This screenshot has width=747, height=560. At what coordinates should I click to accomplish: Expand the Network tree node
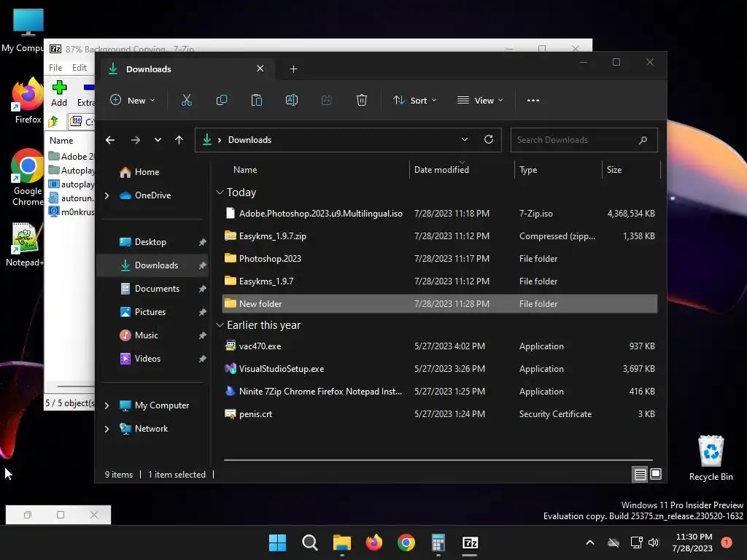[x=107, y=429]
